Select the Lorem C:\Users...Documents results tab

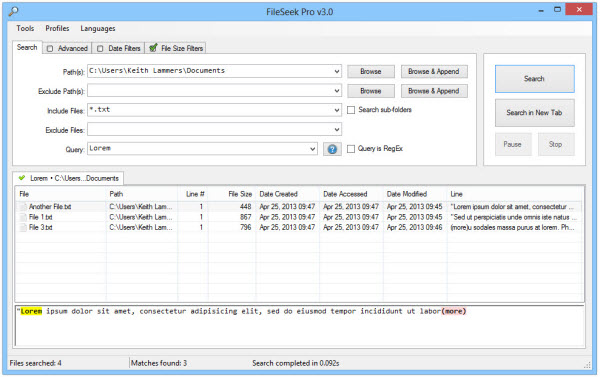[68, 178]
